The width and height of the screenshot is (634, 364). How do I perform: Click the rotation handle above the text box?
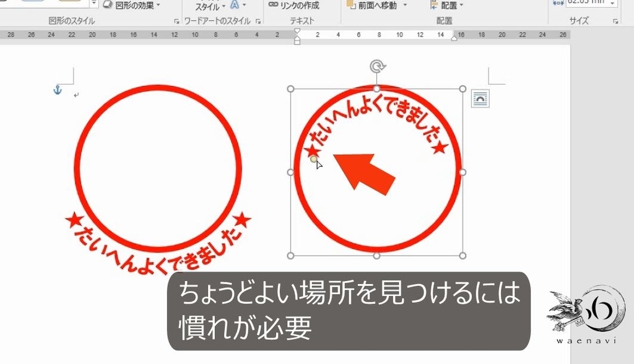coord(377,66)
